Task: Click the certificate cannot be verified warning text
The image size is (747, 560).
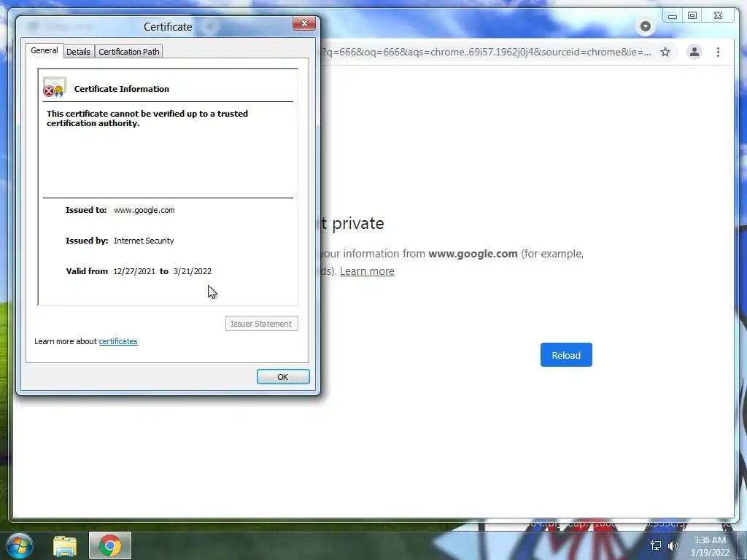Action: (147, 119)
